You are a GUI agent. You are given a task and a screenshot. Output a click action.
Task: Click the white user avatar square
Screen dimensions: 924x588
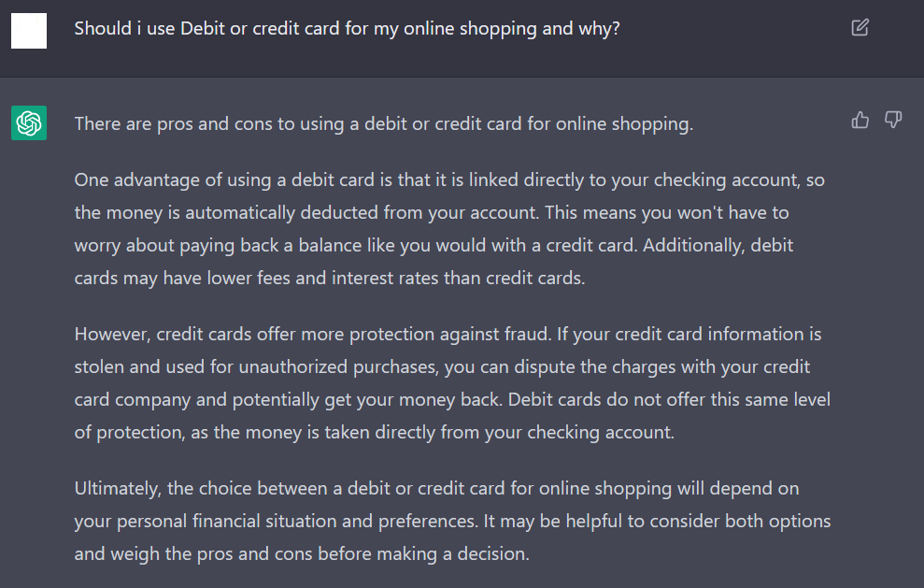click(29, 31)
